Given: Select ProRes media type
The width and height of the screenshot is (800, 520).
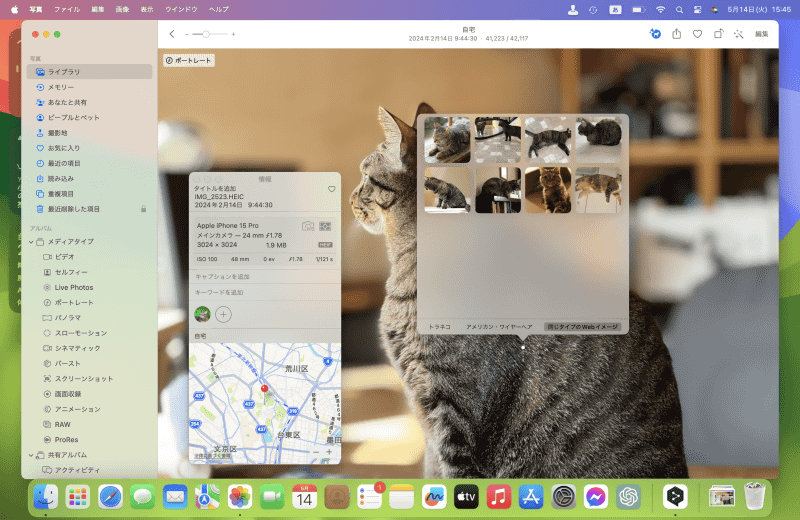Looking at the screenshot, I should [x=89, y=439].
